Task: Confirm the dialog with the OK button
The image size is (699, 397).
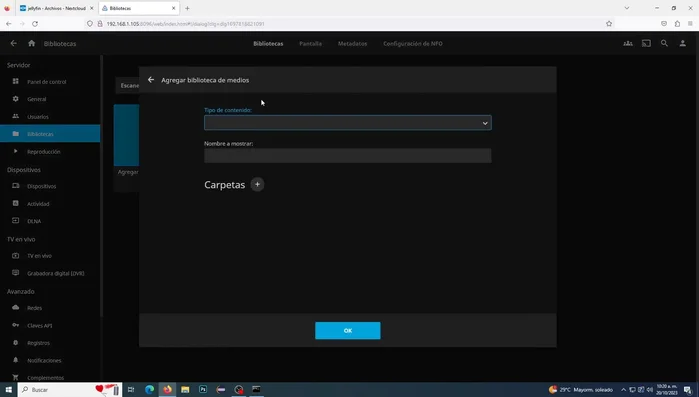Action: pos(348,331)
